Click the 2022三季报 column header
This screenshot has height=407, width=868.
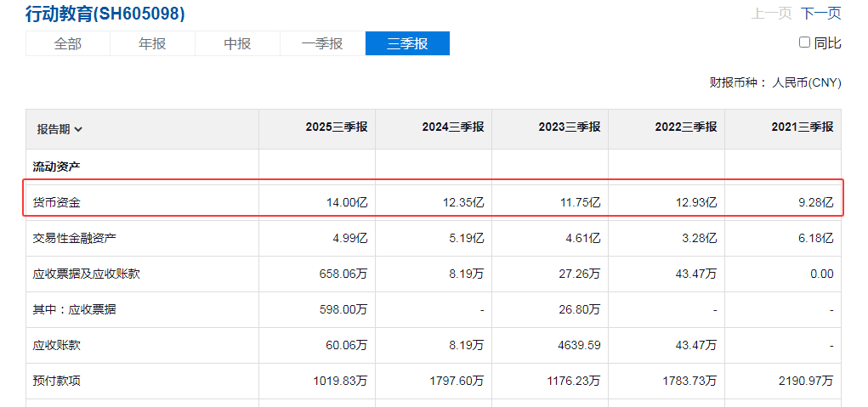click(x=686, y=127)
